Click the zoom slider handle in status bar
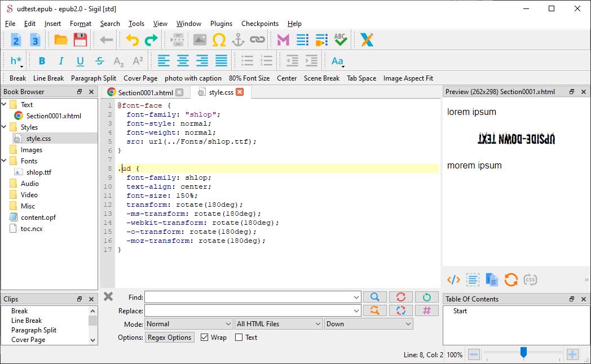The height and width of the screenshot is (364, 591). (523, 353)
